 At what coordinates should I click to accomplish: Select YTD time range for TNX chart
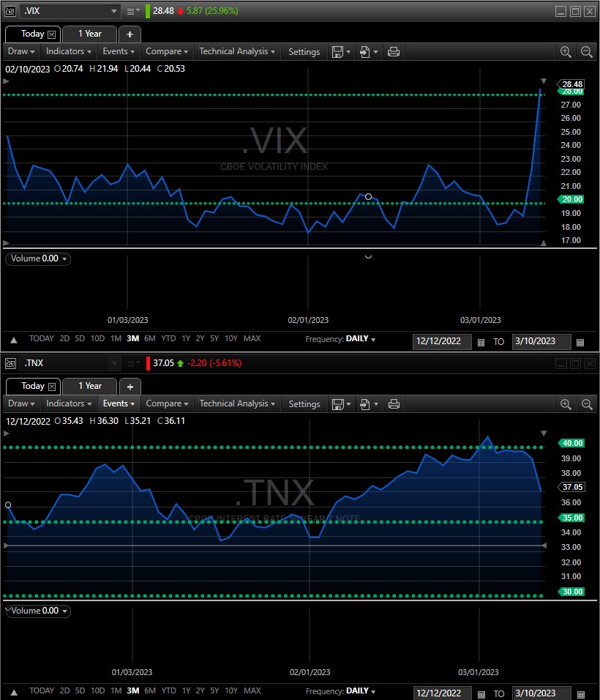(x=168, y=691)
